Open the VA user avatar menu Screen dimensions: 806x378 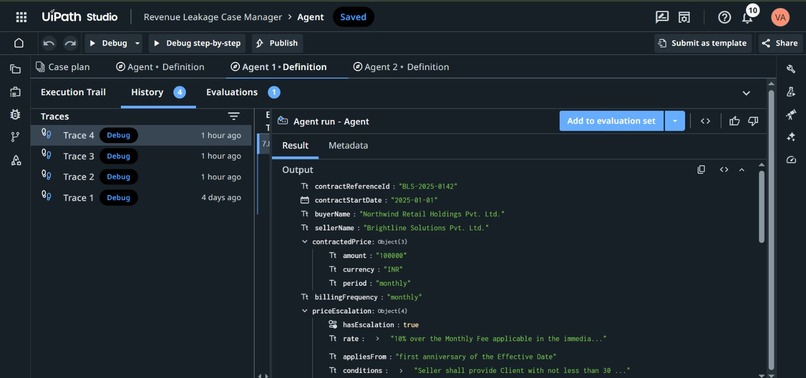tap(780, 17)
